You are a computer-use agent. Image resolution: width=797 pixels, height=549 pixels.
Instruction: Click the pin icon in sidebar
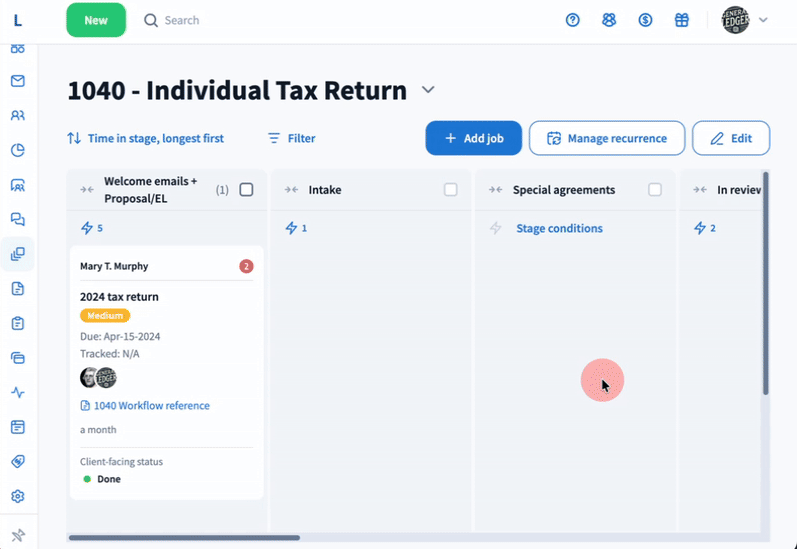click(x=17, y=535)
